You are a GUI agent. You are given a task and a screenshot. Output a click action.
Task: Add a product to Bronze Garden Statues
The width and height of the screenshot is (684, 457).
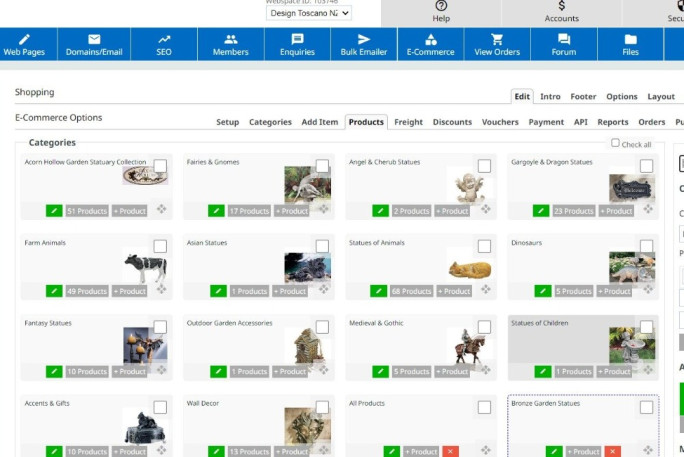point(583,452)
